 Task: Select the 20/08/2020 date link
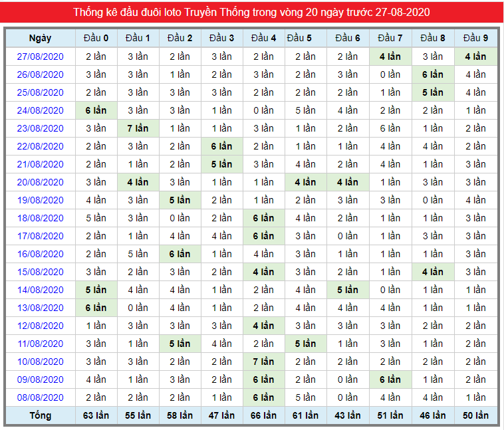pos(40,182)
